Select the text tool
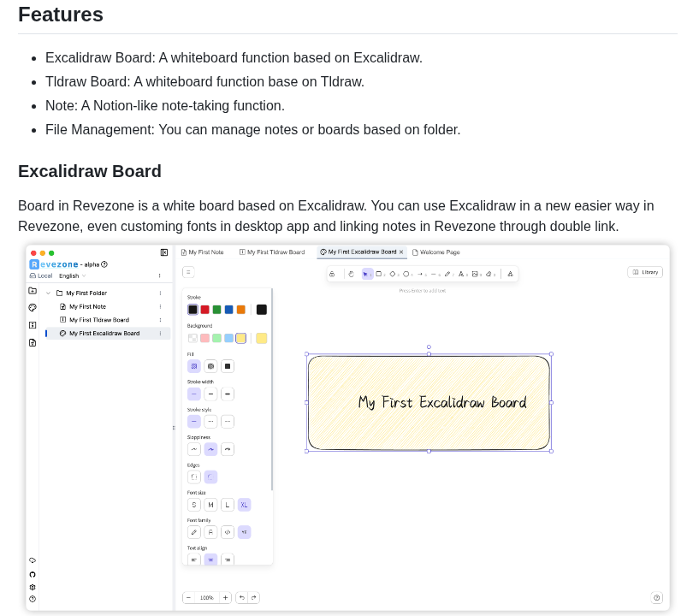 (461, 274)
